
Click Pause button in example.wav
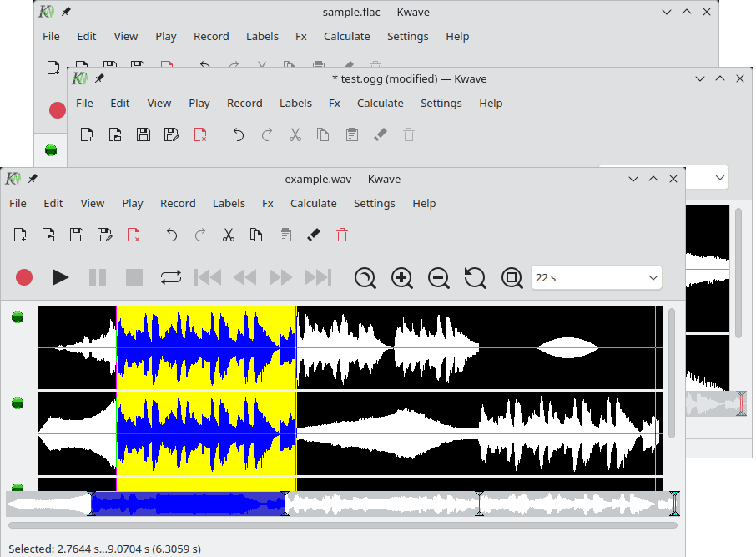(x=98, y=277)
